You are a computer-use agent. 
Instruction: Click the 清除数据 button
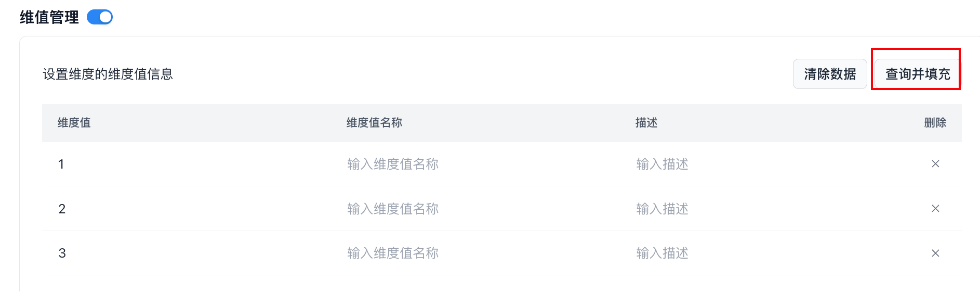(x=829, y=74)
